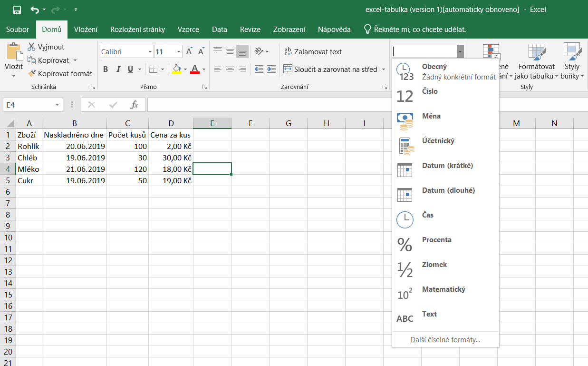Select Datum (krátké) format

[x=445, y=170]
